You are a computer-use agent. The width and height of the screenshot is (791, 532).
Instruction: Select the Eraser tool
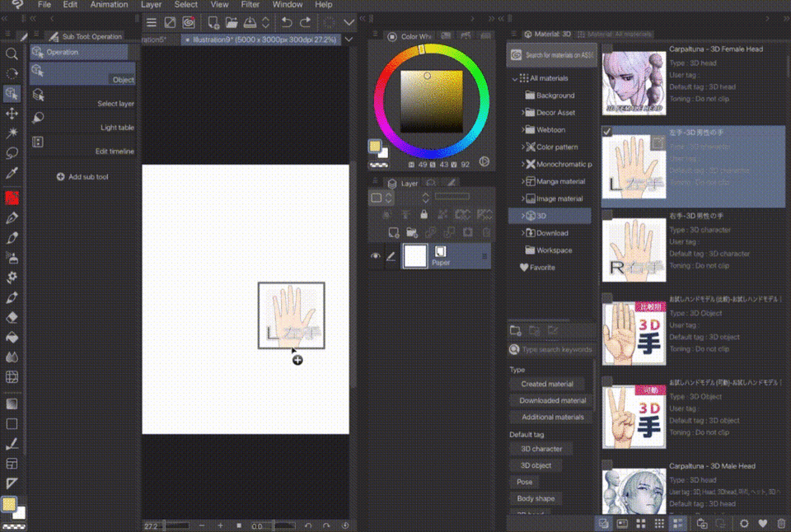pos(12,317)
